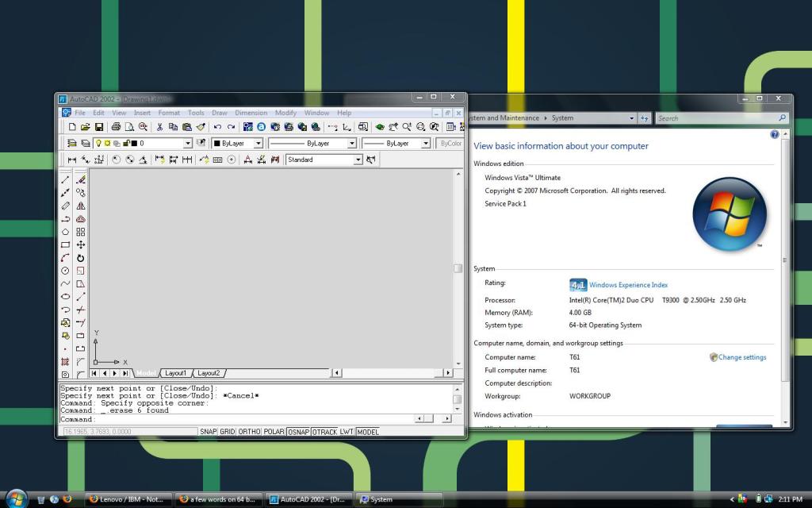Click the help question mark in System window
The image size is (812, 508).
pos(774,134)
